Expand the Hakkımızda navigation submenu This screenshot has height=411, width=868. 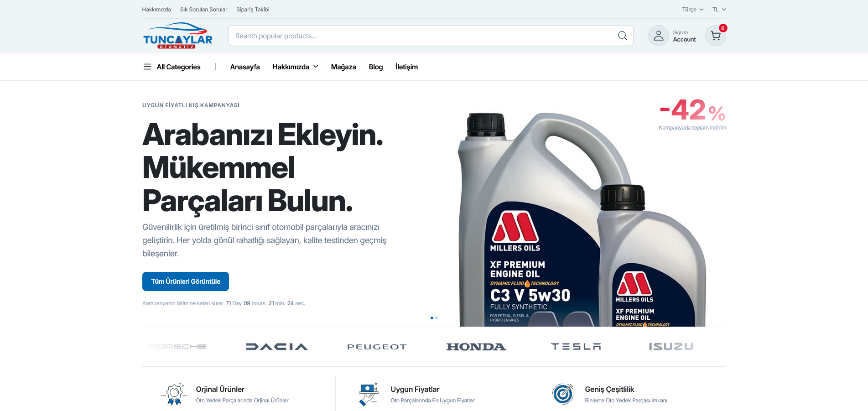point(295,67)
